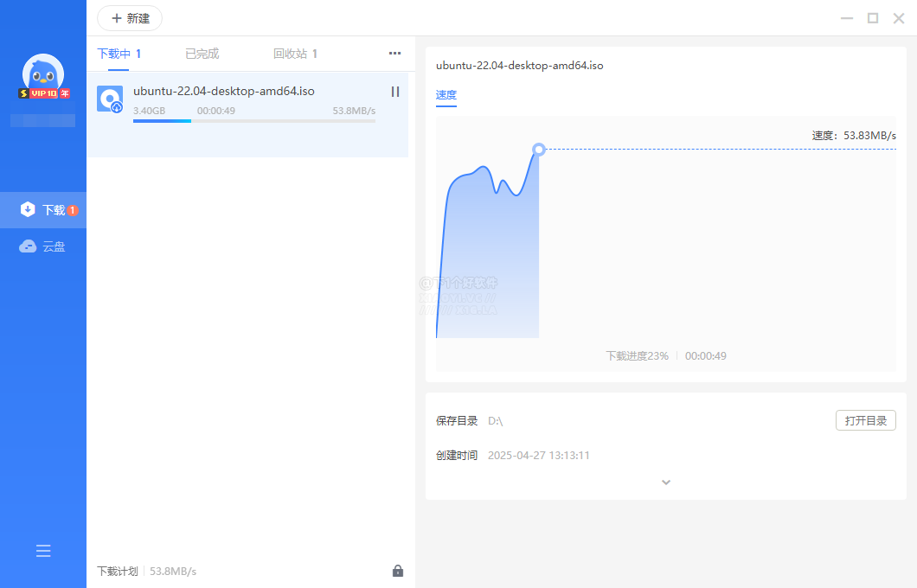The height and width of the screenshot is (588, 917).
Task: Click the 速度：53.83MB/s label
Action: [854, 136]
